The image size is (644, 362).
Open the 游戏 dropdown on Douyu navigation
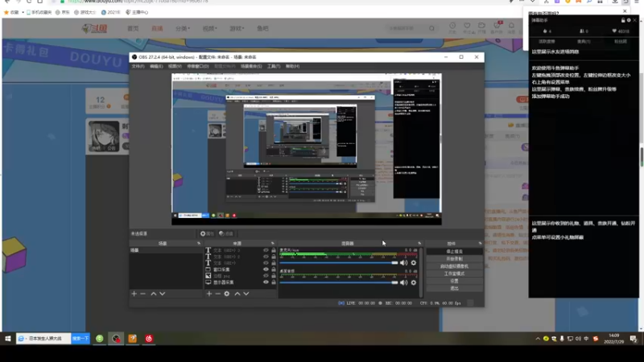pos(237,28)
